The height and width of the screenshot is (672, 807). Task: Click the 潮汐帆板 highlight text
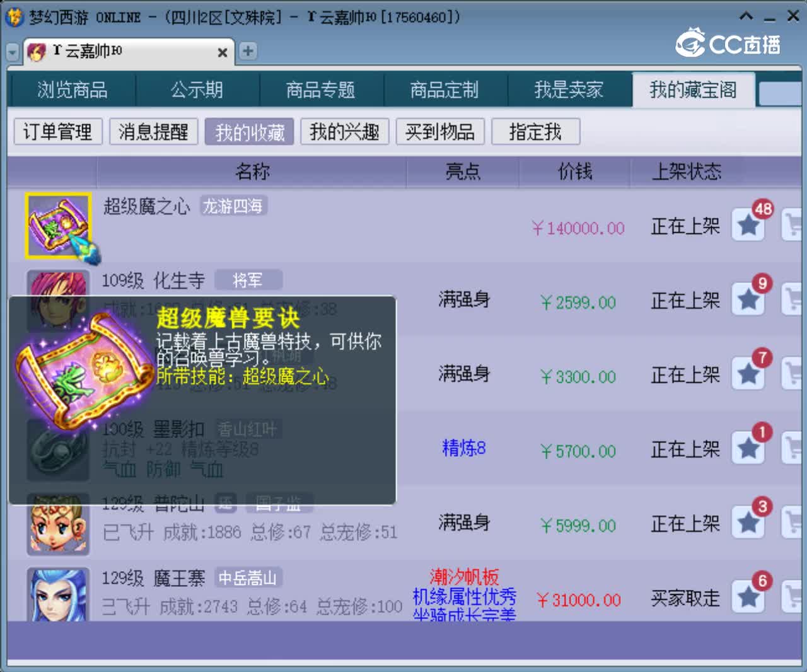pyautogui.click(x=464, y=576)
